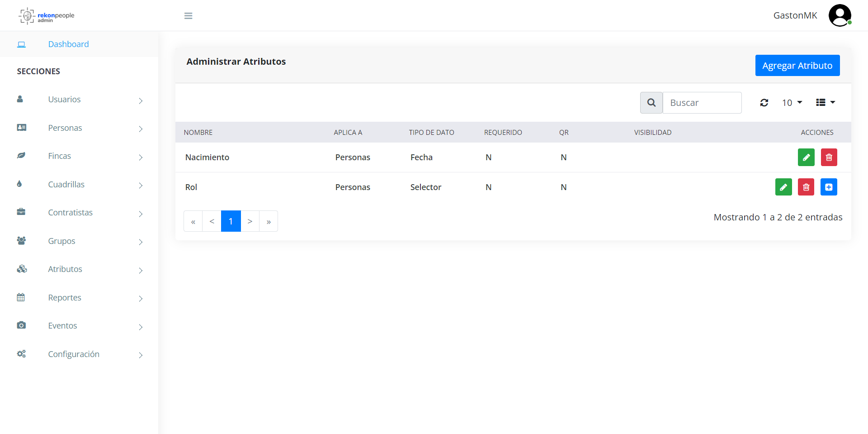Sort by the REQUERIDO column header
The image size is (868, 434).
(x=503, y=133)
